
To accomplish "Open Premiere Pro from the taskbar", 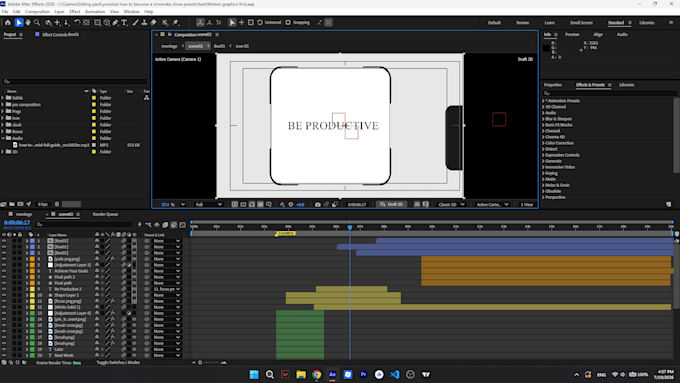I will [363, 374].
